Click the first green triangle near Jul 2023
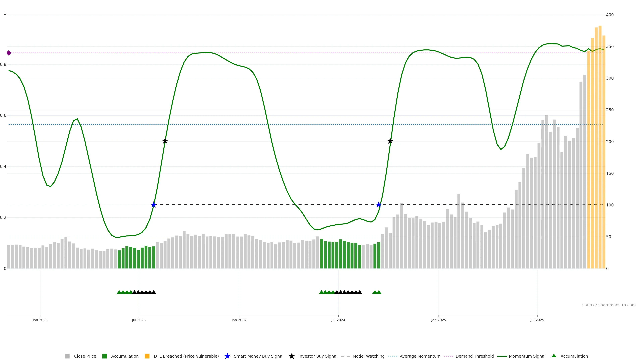This screenshot has width=644, height=362. click(x=119, y=292)
